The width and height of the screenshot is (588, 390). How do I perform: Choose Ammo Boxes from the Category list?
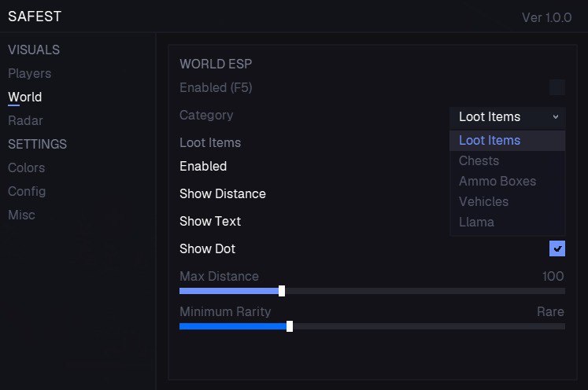tap(497, 181)
